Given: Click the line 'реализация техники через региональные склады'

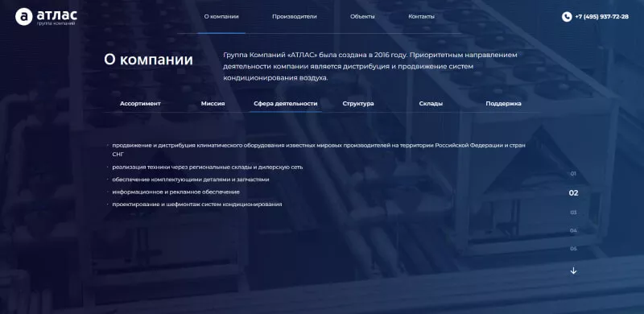Looking at the screenshot, I should (208, 167).
